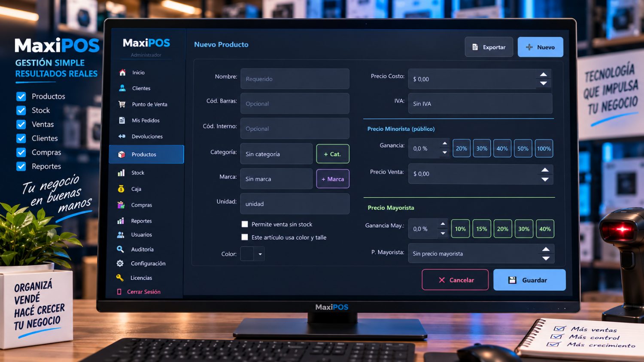Click the X icon on Cancelar
The height and width of the screenshot is (362, 644).
pyautogui.click(x=442, y=280)
